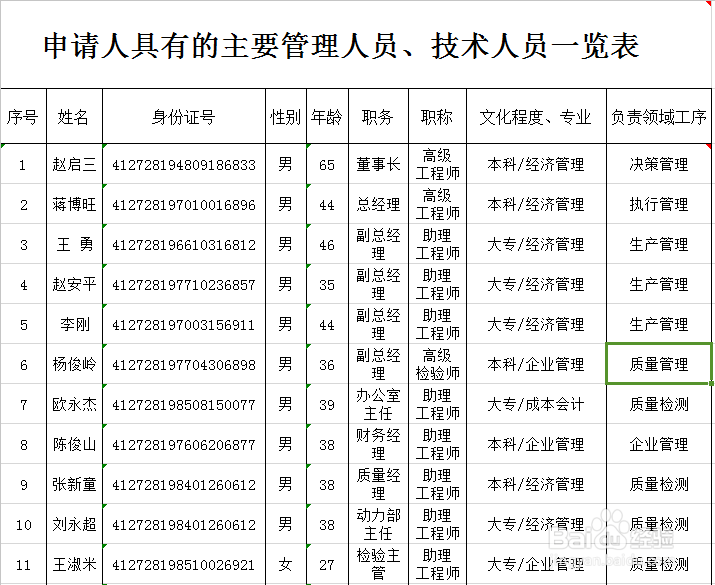Select the 年龄 header cell
715x585 pixels.
click(x=327, y=116)
